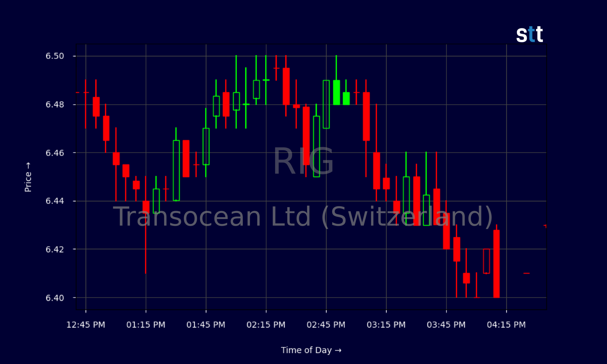607x364 pixels.
Task: Click the 6.50 price axis label
Action: click(x=55, y=56)
